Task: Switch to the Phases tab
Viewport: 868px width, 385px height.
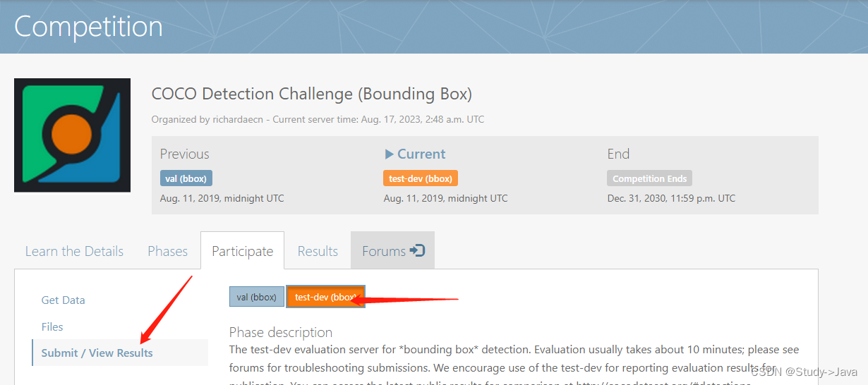Action: click(168, 251)
